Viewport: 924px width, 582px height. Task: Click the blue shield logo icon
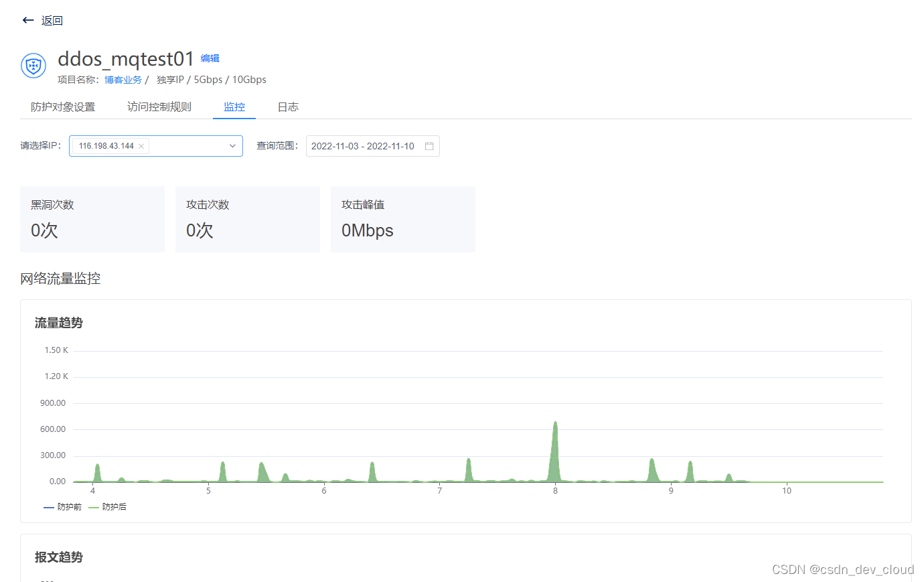pos(33,66)
